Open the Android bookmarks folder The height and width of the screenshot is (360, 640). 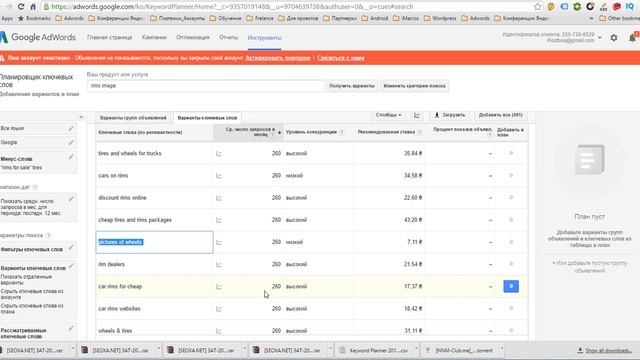375,18
